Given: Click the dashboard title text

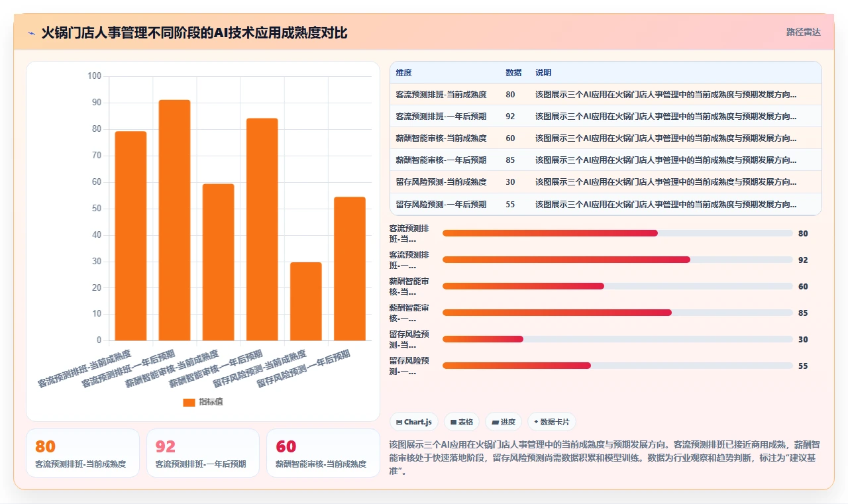Looking at the screenshot, I should pos(194,32).
